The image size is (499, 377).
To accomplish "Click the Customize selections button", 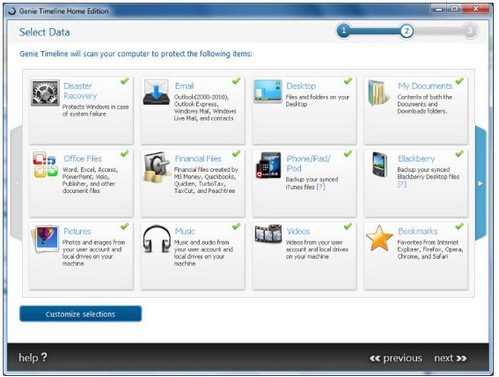I will click(x=80, y=314).
